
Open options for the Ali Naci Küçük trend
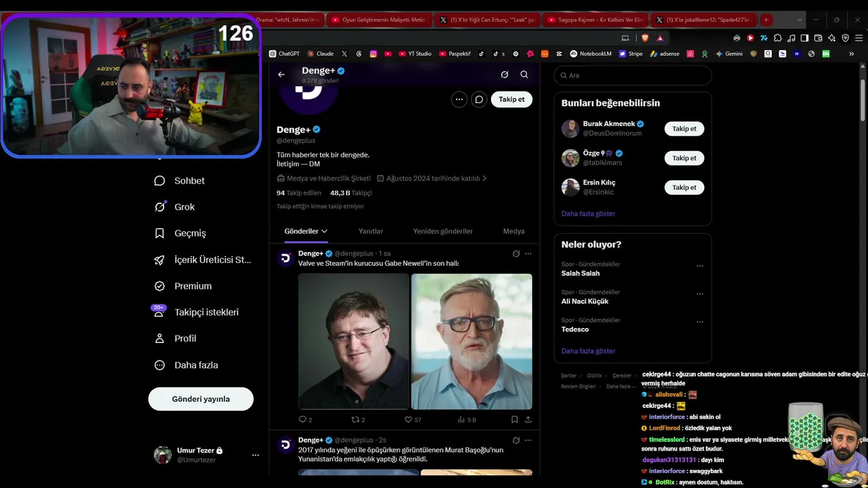point(700,293)
